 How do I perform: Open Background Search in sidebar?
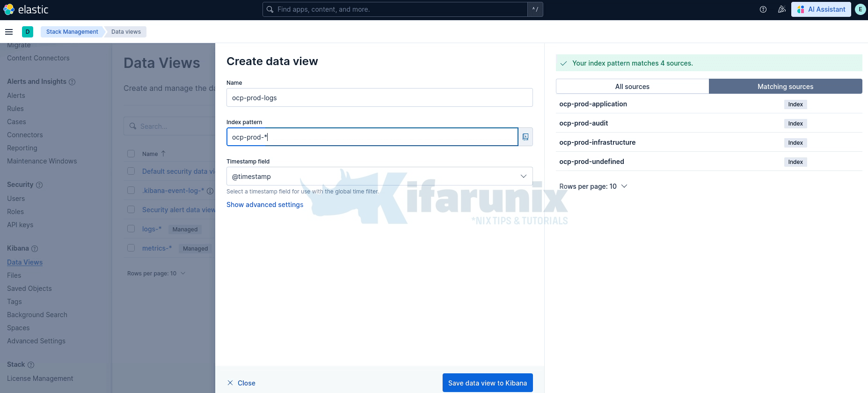coord(37,315)
